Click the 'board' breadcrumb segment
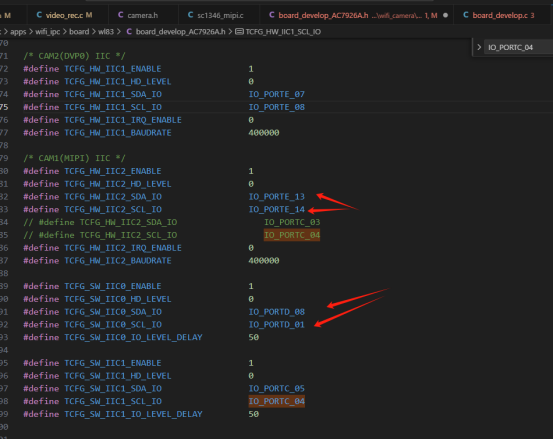 point(79,32)
